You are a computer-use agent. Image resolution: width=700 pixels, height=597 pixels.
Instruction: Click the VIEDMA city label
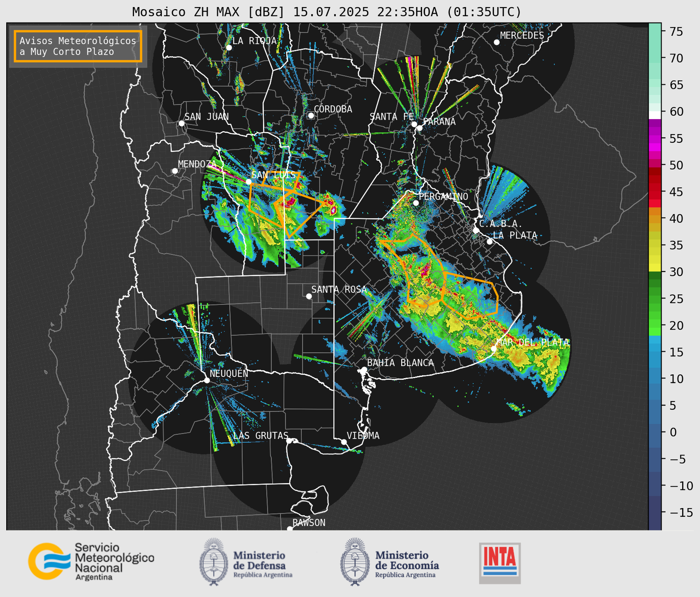pos(363,436)
